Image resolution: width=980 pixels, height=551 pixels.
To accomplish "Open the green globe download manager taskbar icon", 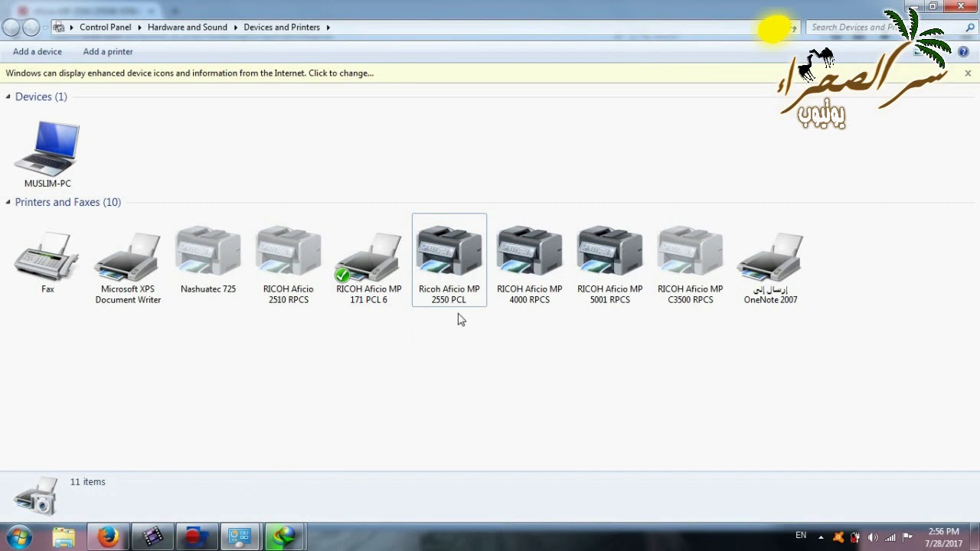I will tap(285, 537).
